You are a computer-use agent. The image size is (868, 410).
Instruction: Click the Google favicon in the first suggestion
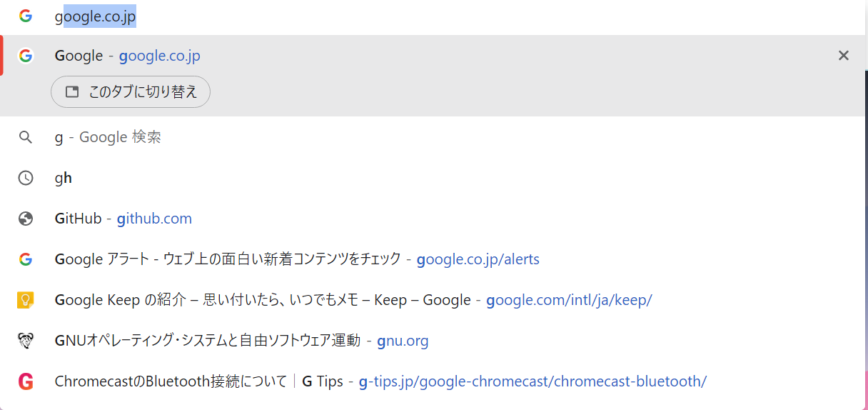point(26,56)
